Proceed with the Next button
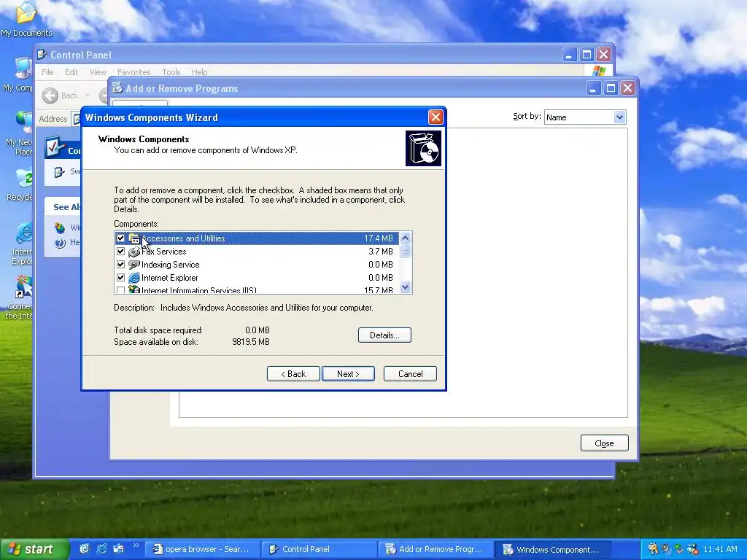Screen dimensions: 747x560 click(348, 374)
